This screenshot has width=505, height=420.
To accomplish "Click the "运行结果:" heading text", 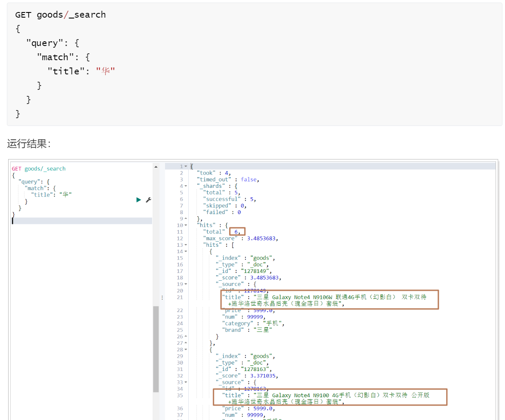I will (x=29, y=144).
